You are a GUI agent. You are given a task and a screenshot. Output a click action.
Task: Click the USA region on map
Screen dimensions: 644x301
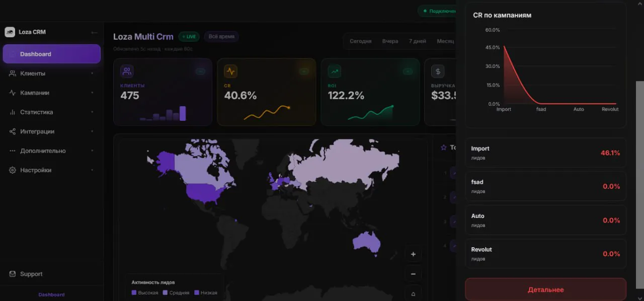point(205,193)
